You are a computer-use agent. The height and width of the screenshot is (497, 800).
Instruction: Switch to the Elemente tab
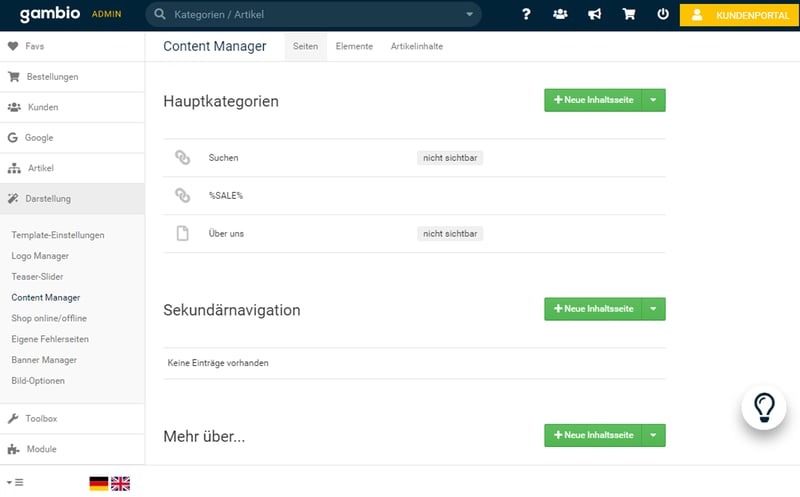(x=354, y=47)
